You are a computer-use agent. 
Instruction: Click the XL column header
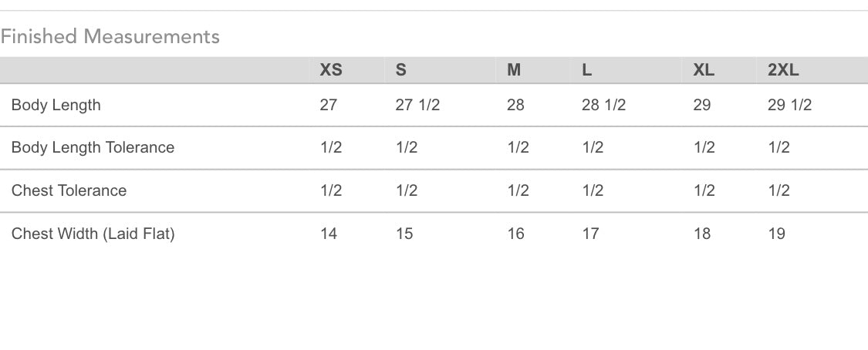pyautogui.click(x=704, y=70)
